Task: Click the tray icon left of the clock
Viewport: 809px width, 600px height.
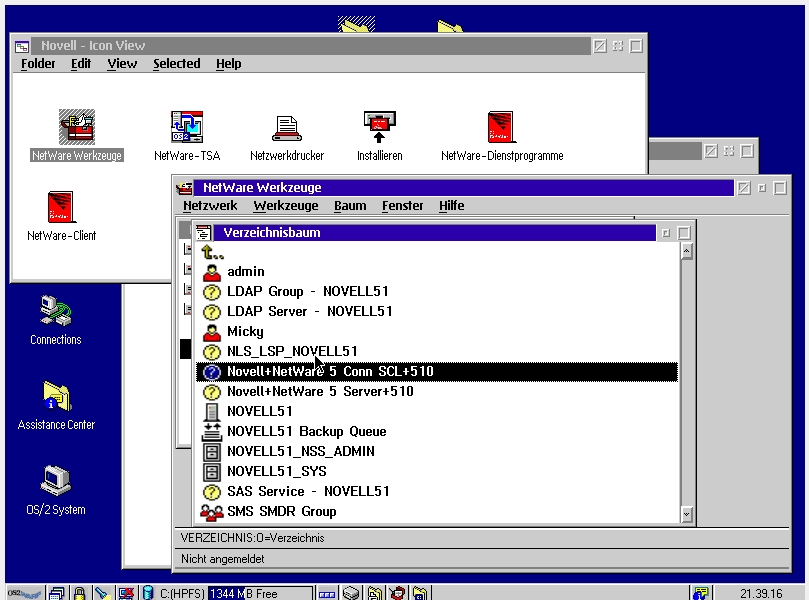Action: tap(700, 593)
